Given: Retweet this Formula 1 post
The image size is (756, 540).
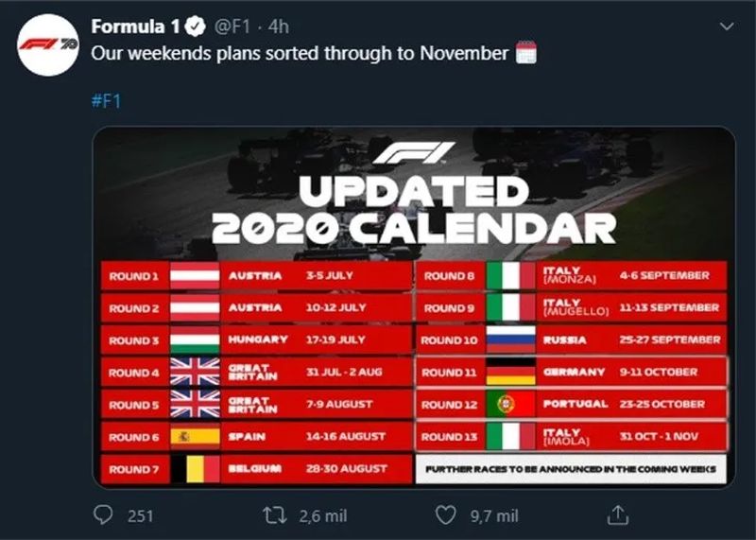Looking at the screenshot, I should [272, 514].
